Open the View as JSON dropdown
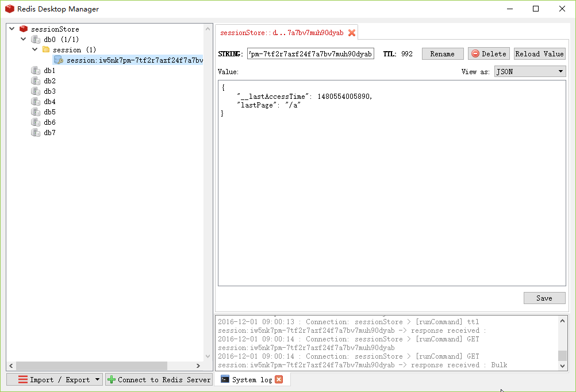Image resolution: width=576 pixels, height=392 pixels. point(530,72)
